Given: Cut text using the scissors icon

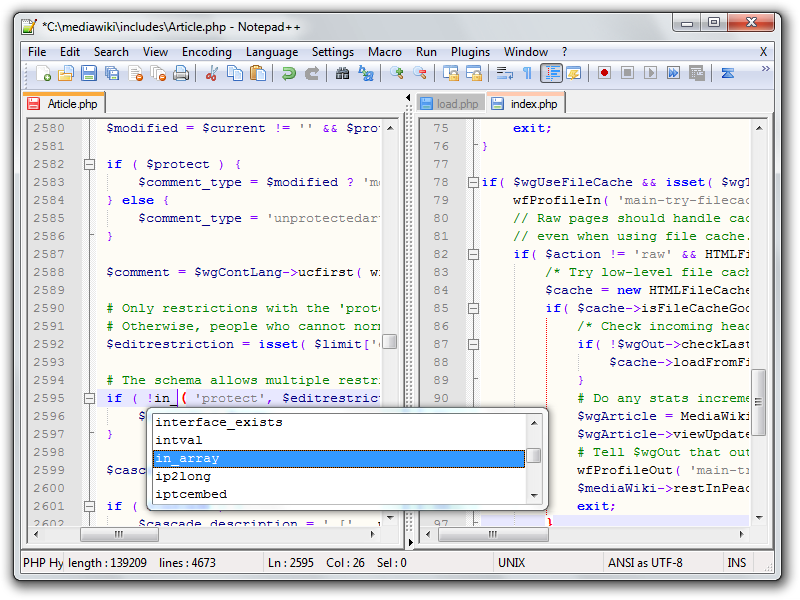Looking at the screenshot, I should [212, 72].
